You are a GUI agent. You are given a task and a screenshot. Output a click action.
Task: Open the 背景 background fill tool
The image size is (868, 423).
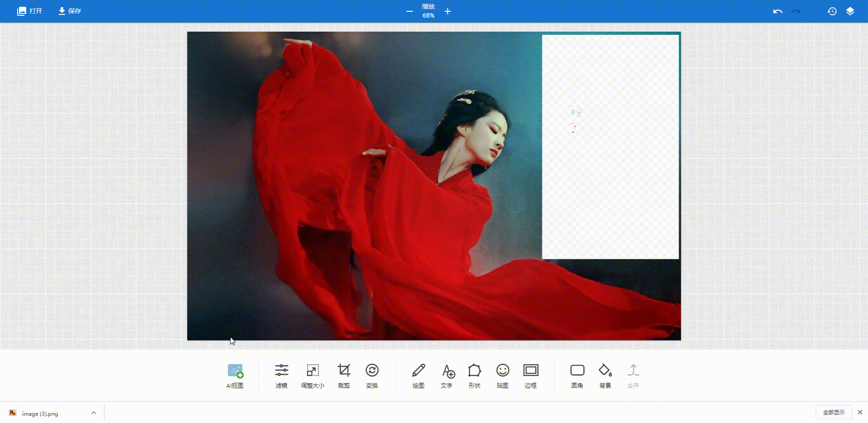(x=605, y=376)
